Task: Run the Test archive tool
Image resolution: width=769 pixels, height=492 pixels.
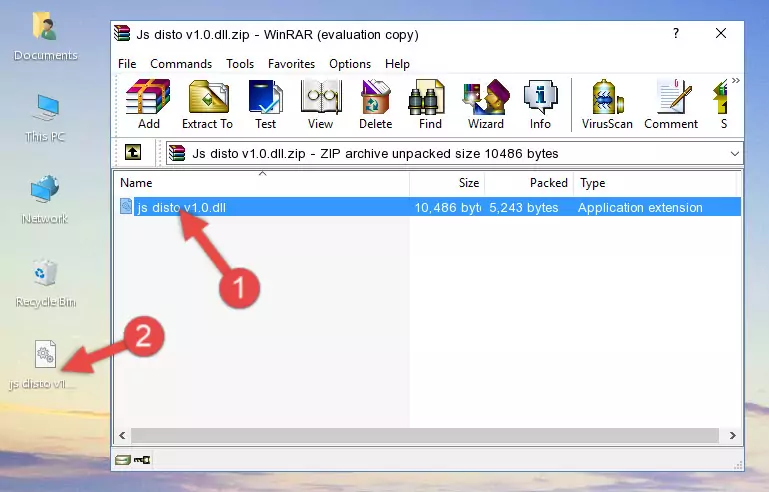Action: 265,104
